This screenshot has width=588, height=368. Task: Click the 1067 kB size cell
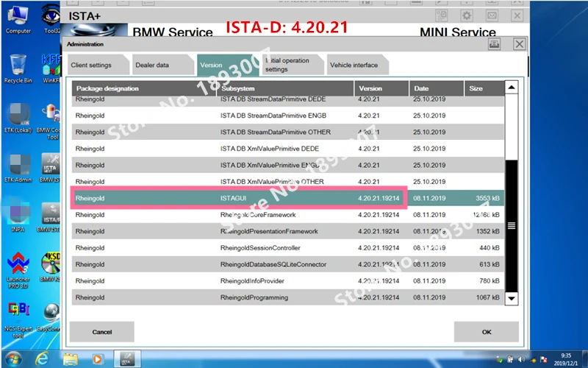487,297
